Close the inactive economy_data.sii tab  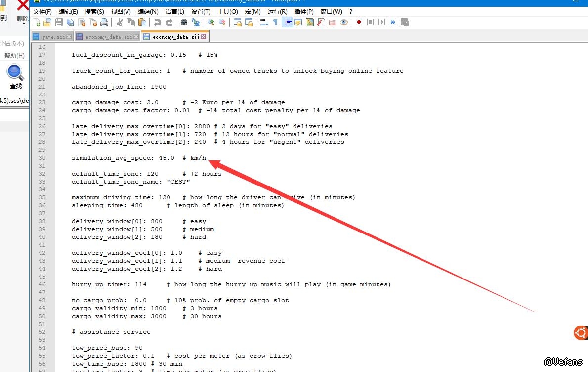pos(136,37)
